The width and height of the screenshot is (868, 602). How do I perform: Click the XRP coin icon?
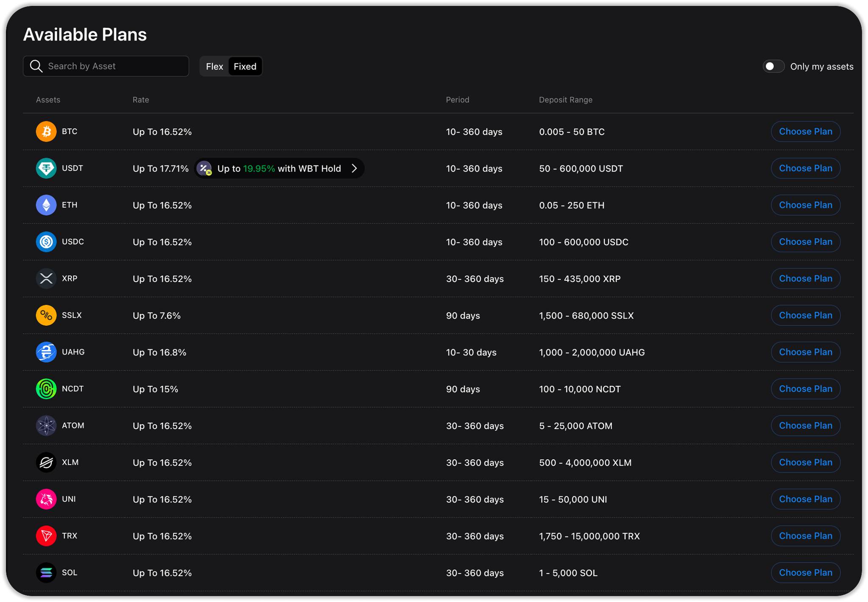(46, 278)
